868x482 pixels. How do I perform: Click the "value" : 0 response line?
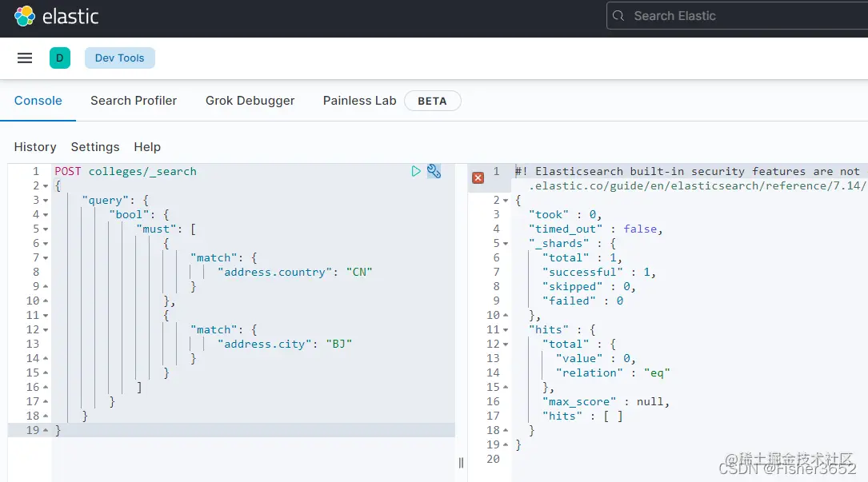pyautogui.click(x=596, y=359)
